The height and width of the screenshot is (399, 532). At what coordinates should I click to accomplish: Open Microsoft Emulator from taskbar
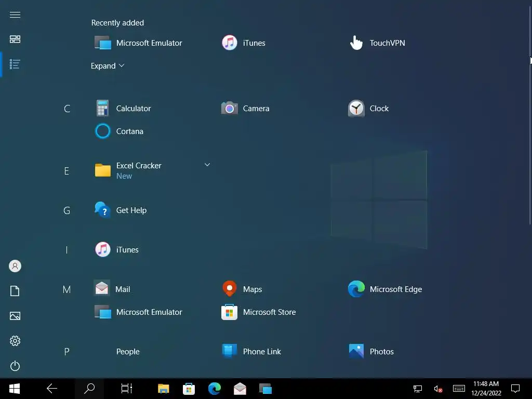(265, 389)
